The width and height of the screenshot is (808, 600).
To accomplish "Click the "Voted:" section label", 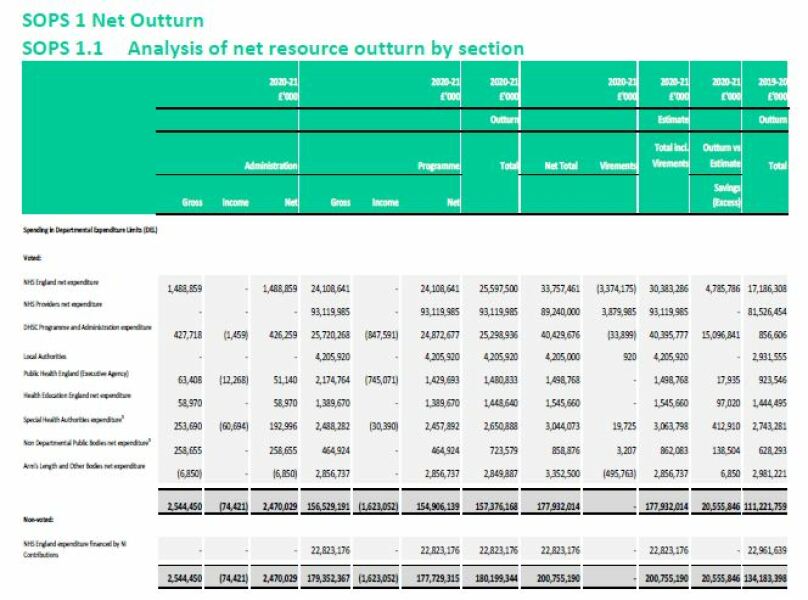I will coord(32,257).
